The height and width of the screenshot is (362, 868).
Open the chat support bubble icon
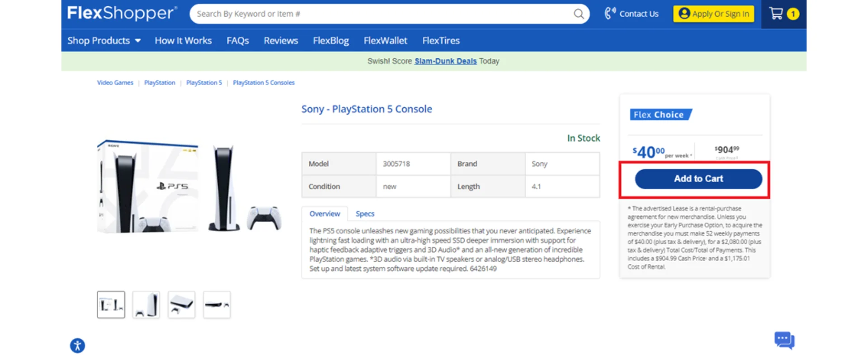tap(784, 340)
